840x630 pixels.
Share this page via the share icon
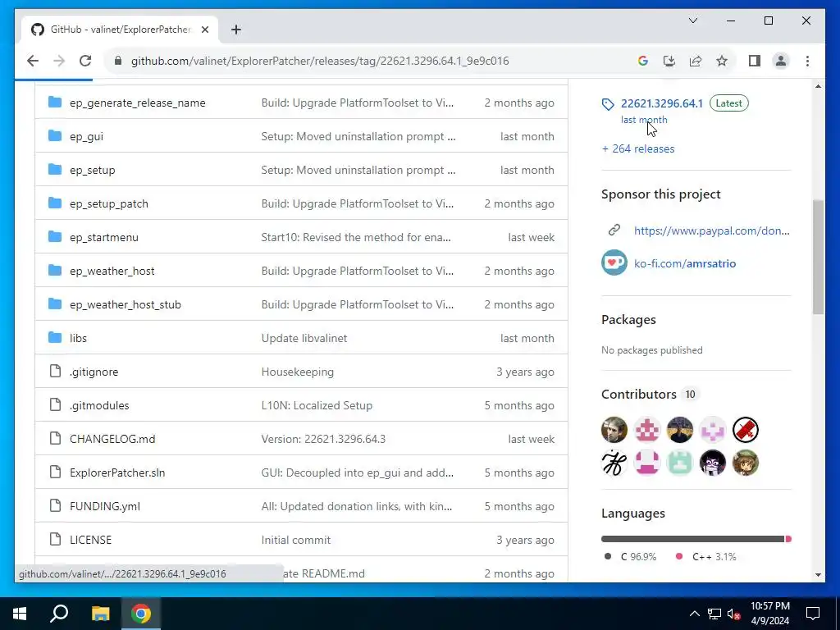[x=696, y=61]
